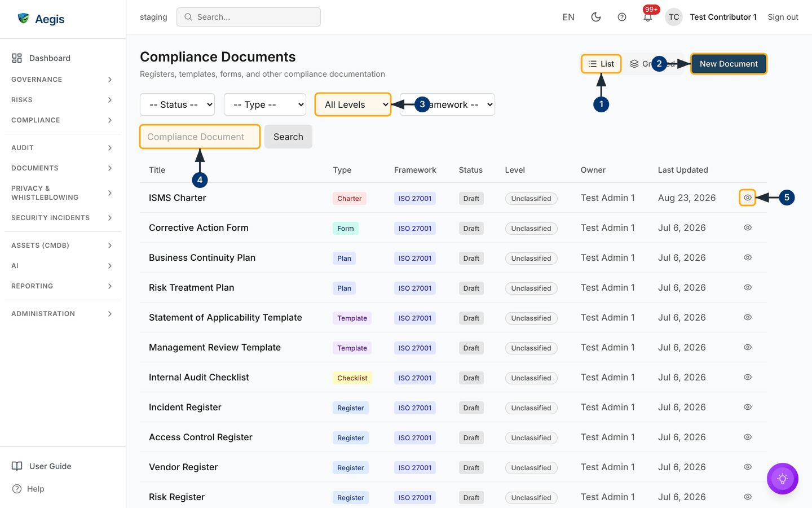View Incident Register eye icon
This screenshot has width=812, height=508.
click(x=748, y=407)
